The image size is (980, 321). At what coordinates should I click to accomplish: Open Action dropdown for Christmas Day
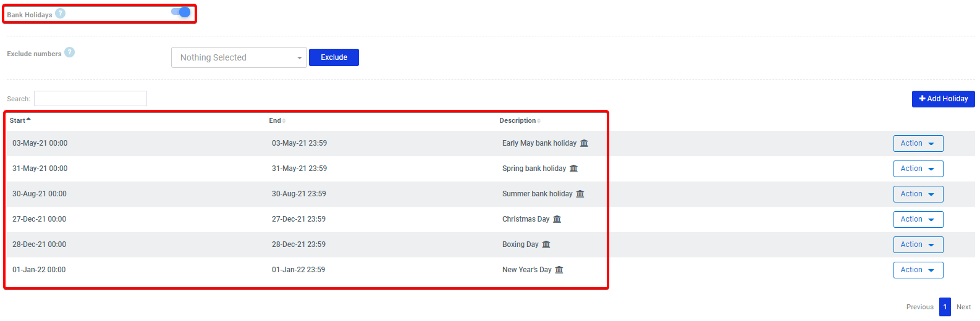918,219
